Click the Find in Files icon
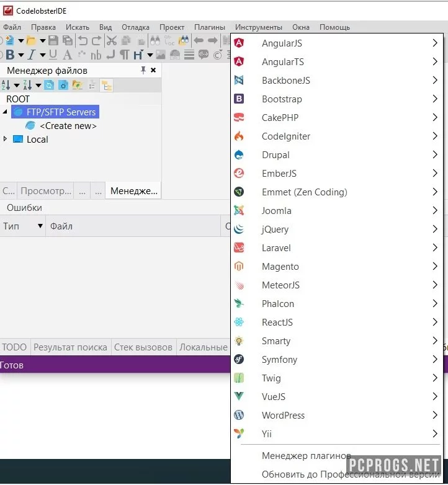This screenshot has height=485, width=448. point(184,40)
